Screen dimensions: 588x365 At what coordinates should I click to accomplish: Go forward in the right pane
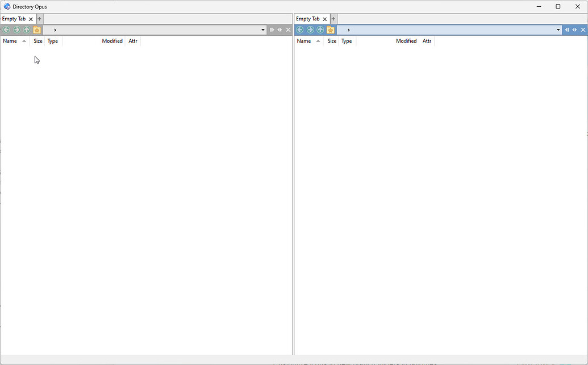point(310,30)
